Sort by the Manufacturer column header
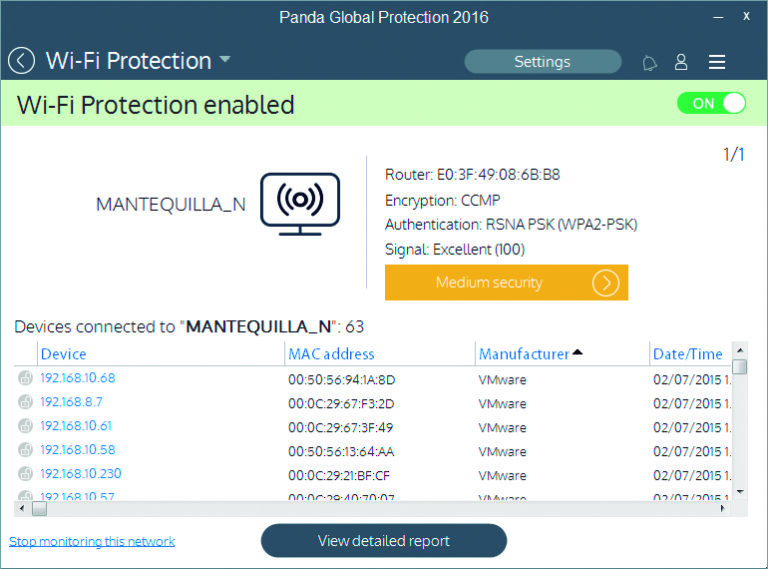768x569 pixels. pyautogui.click(x=524, y=354)
